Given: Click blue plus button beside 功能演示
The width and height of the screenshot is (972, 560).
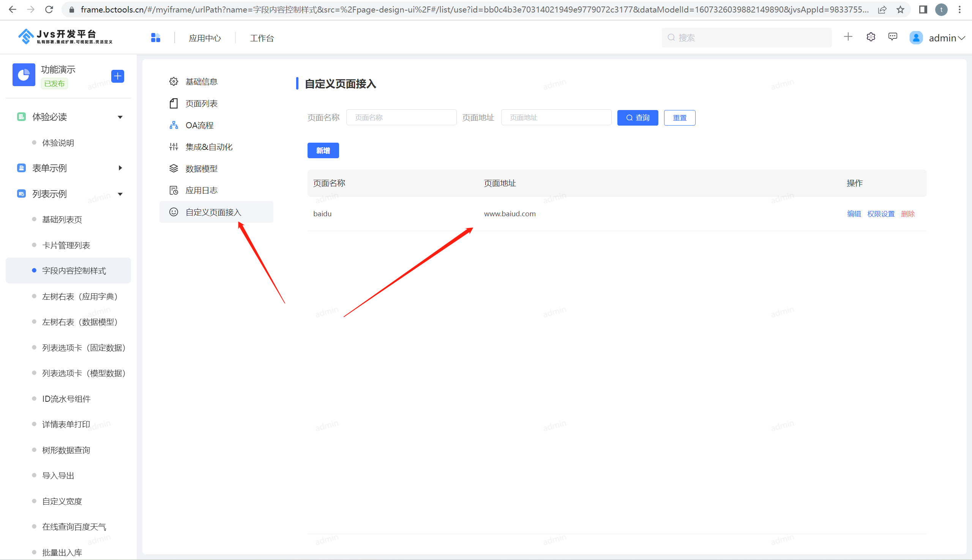Looking at the screenshot, I should coord(117,76).
